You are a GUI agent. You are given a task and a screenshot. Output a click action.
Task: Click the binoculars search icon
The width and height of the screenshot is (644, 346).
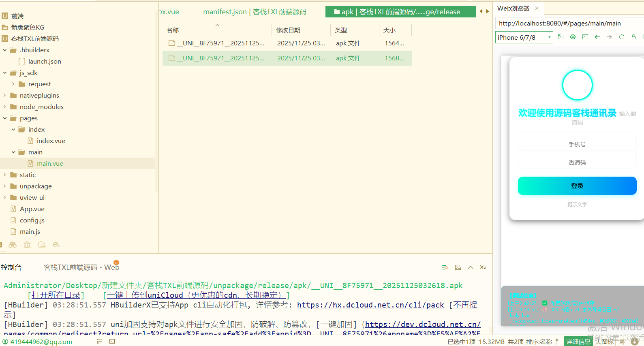[x=13, y=245]
